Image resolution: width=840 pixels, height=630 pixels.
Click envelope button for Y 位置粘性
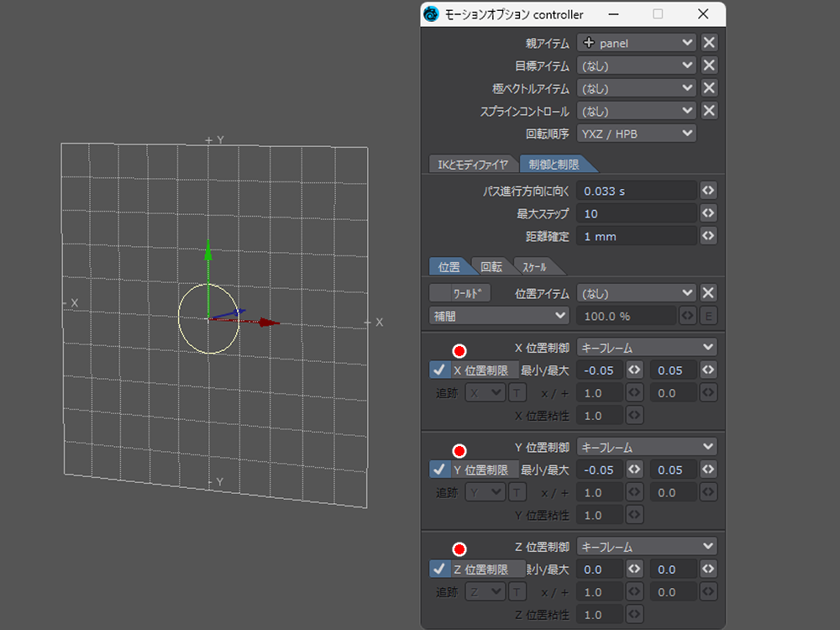(x=634, y=515)
